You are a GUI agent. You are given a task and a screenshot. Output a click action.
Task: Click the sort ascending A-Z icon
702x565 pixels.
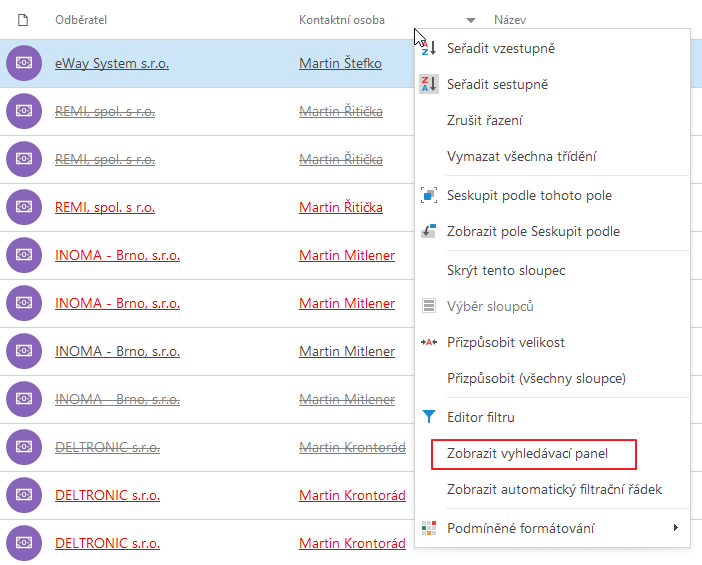(429, 48)
